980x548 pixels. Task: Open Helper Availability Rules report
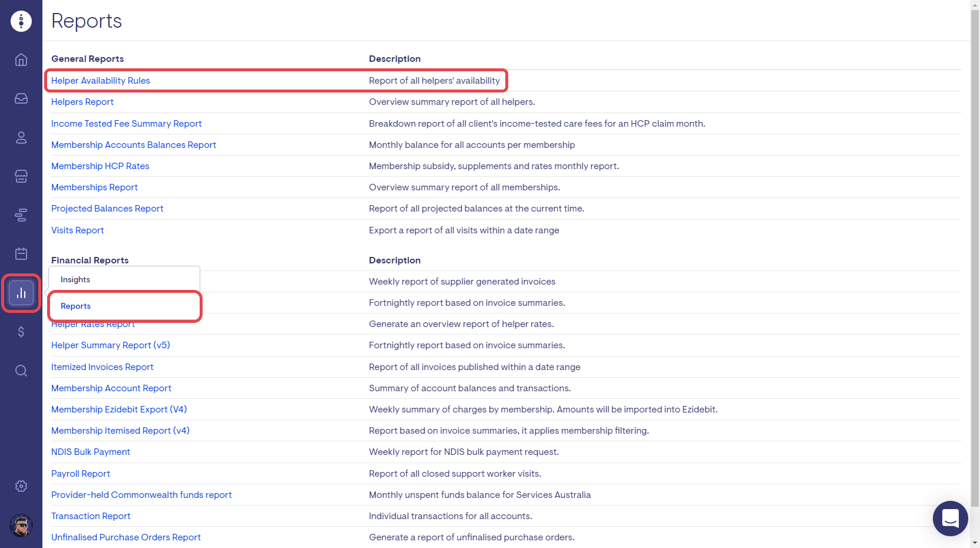101,81
